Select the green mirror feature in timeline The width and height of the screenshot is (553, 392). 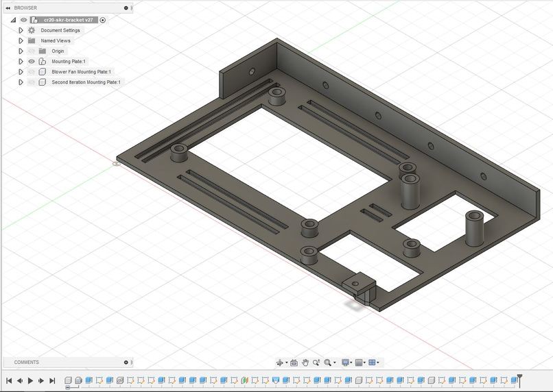(x=244, y=380)
